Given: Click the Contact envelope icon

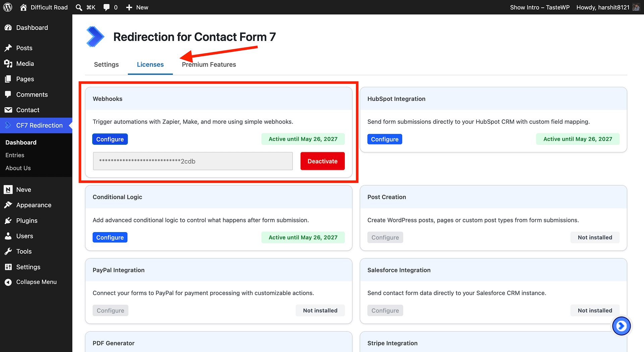Looking at the screenshot, I should click(8, 110).
